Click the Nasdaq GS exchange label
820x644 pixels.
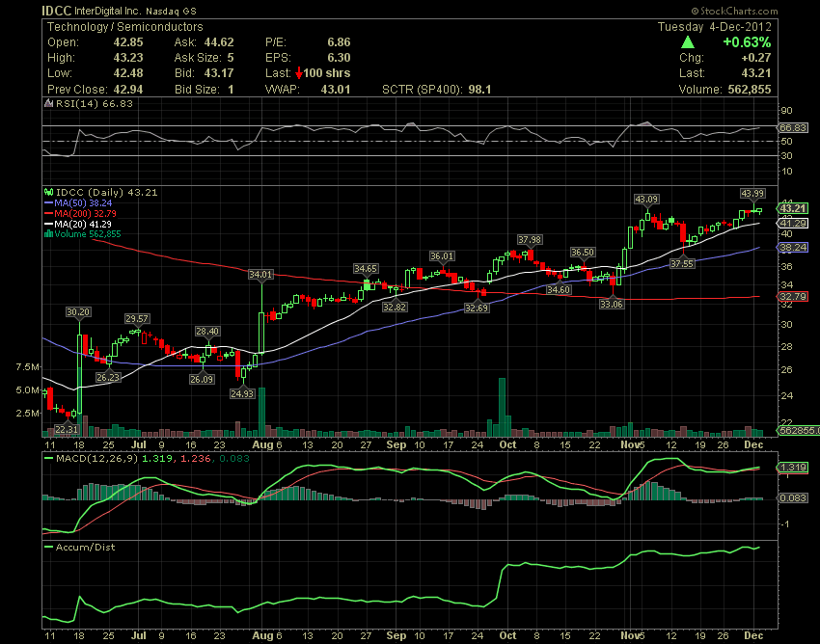tap(170, 10)
